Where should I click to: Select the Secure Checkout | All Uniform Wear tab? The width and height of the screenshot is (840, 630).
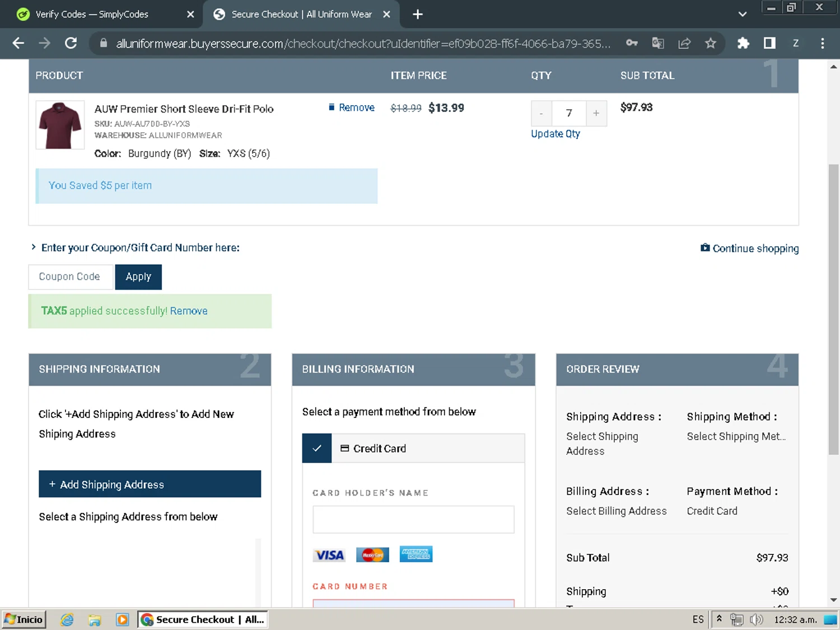tap(301, 15)
